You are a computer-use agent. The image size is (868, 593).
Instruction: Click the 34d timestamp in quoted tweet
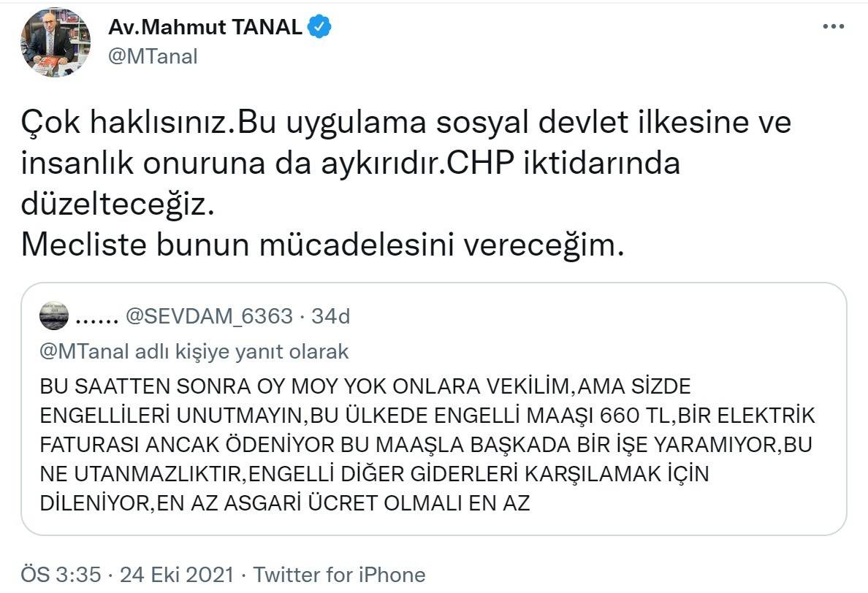coord(330,317)
